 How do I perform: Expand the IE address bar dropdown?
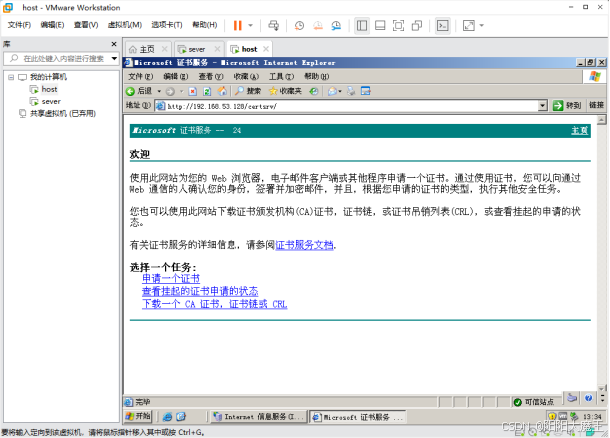(543, 106)
